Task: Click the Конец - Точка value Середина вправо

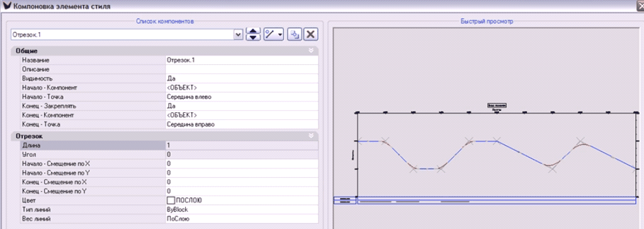Action: pyautogui.click(x=242, y=124)
